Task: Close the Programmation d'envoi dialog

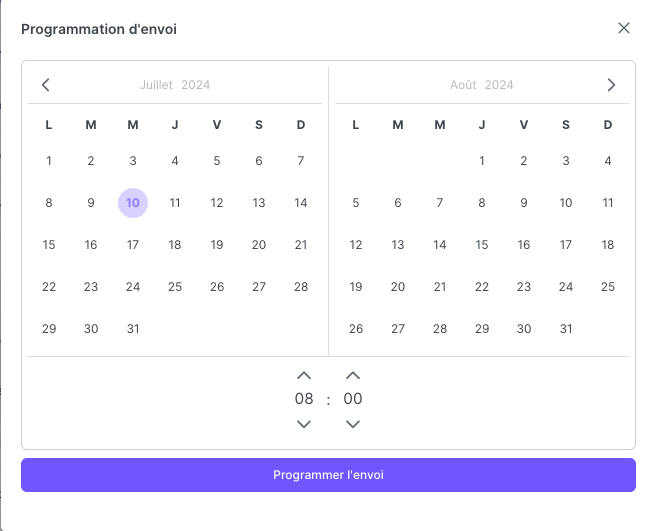Action: coord(624,28)
